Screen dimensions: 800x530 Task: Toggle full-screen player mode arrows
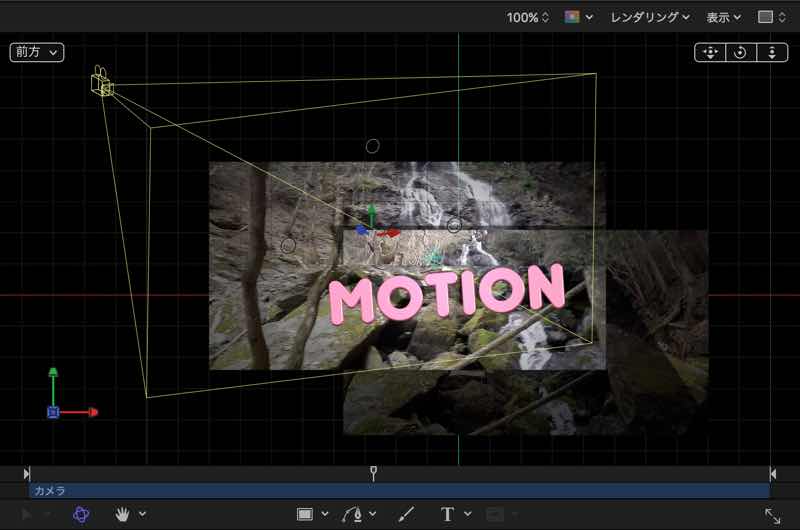click(x=773, y=515)
